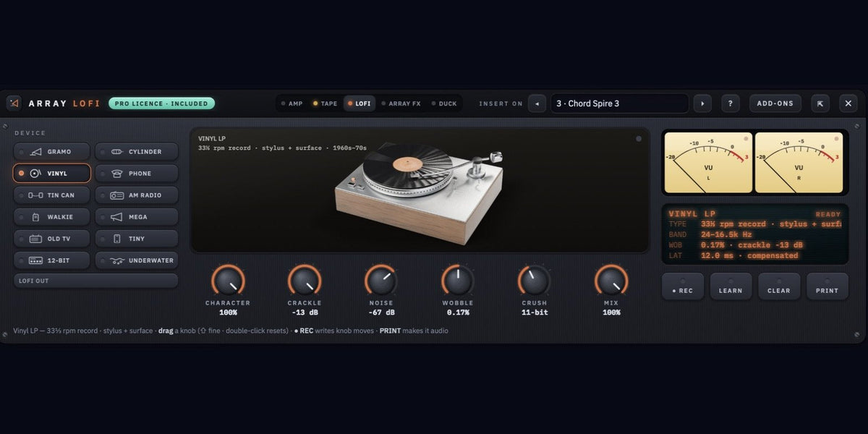Image resolution: width=868 pixels, height=434 pixels.
Task: Pick the Tin Can device
Action: click(x=52, y=195)
